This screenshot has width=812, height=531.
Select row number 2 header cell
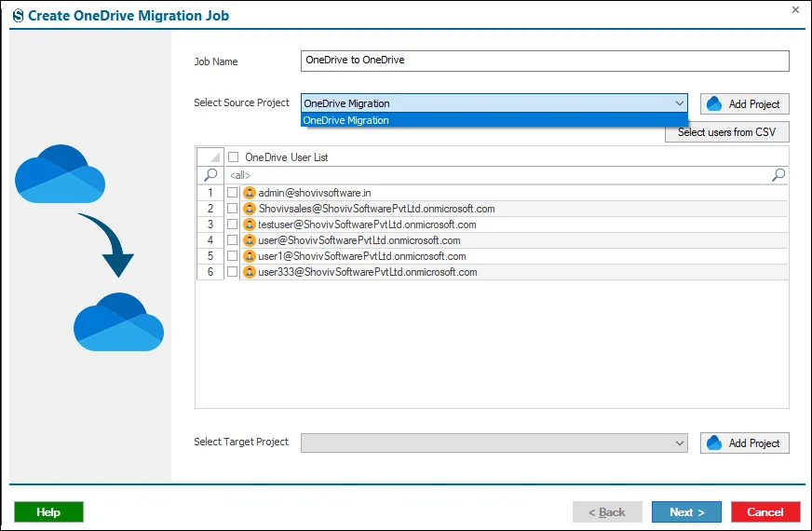pyautogui.click(x=210, y=209)
